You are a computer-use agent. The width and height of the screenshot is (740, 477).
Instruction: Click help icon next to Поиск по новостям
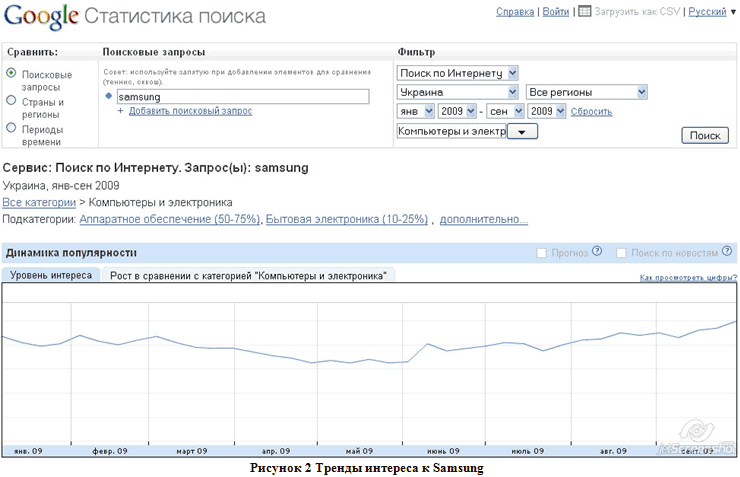coord(727,251)
